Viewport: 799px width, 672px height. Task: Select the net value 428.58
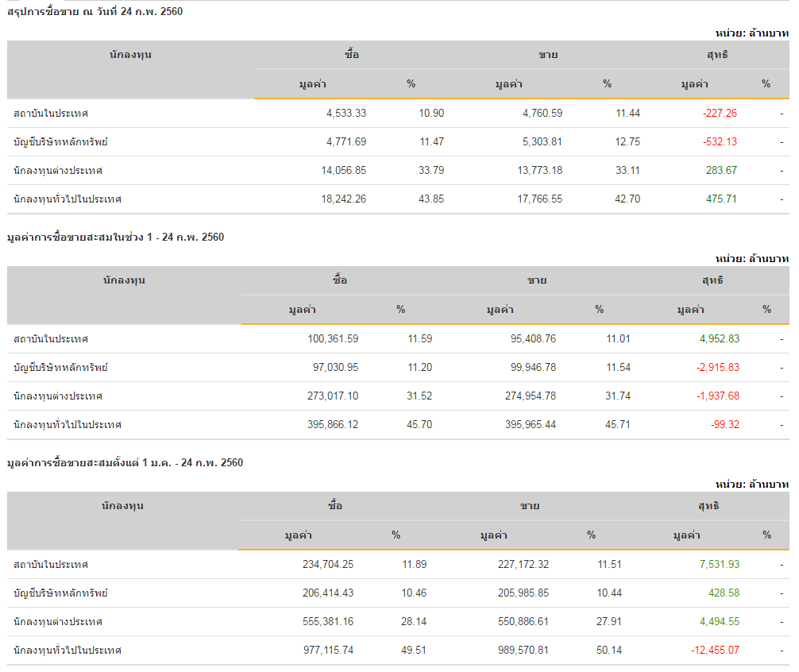723,593
